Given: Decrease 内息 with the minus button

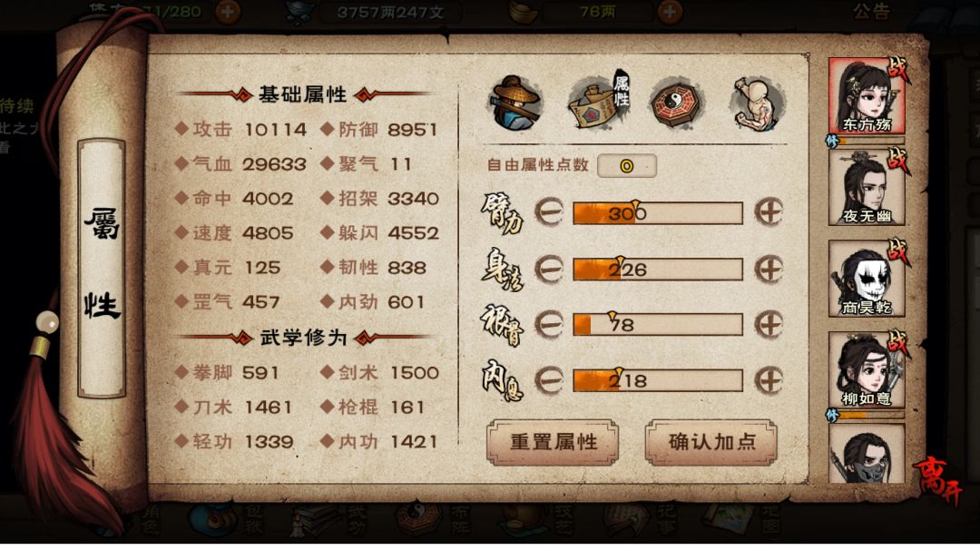Looking at the screenshot, I should click(549, 380).
